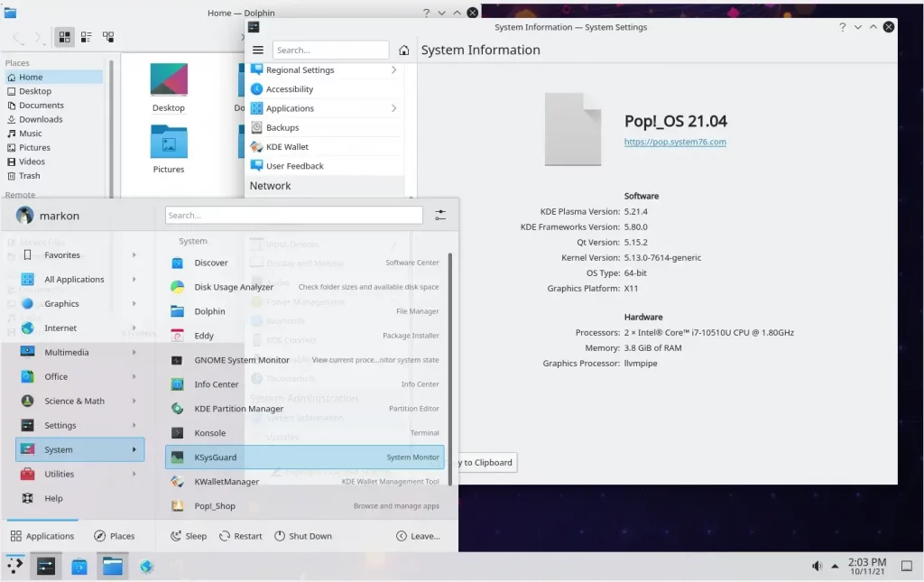
Task: Click the volume speaker tray icon
Action: click(817, 566)
